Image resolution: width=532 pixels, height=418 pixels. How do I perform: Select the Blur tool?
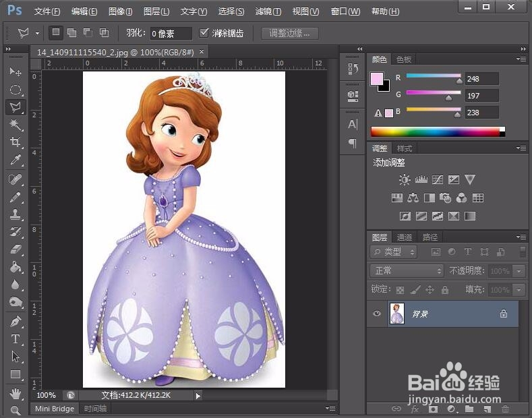16,285
